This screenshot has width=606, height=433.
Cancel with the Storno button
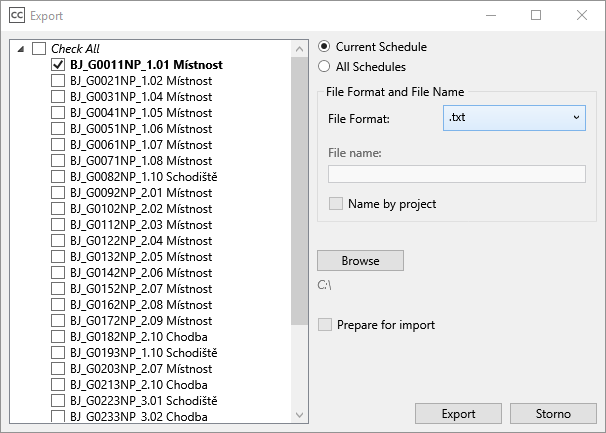553,413
